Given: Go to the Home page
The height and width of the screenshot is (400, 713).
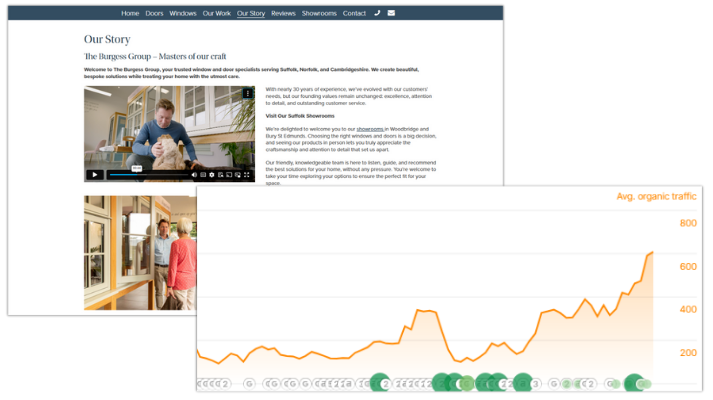Looking at the screenshot, I should [x=130, y=13].
